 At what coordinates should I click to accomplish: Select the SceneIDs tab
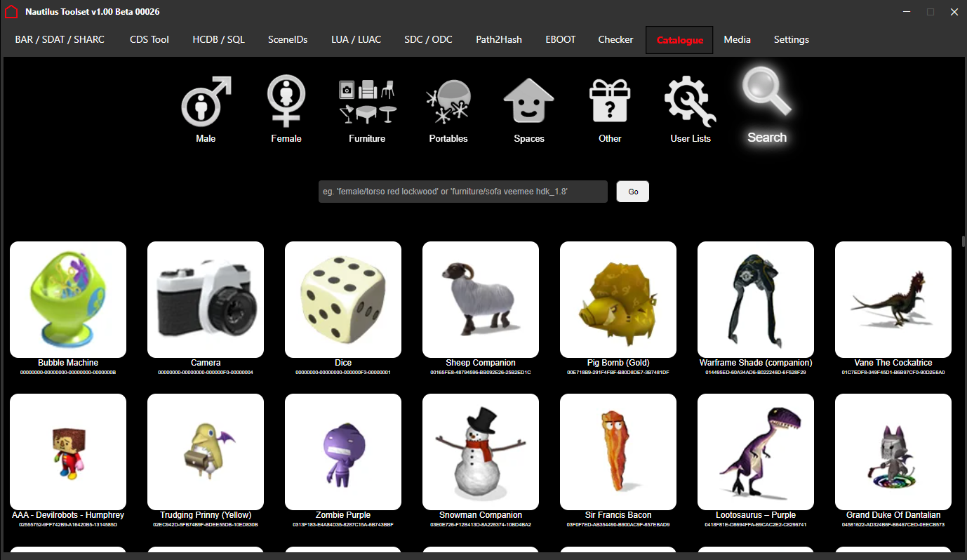288,39
